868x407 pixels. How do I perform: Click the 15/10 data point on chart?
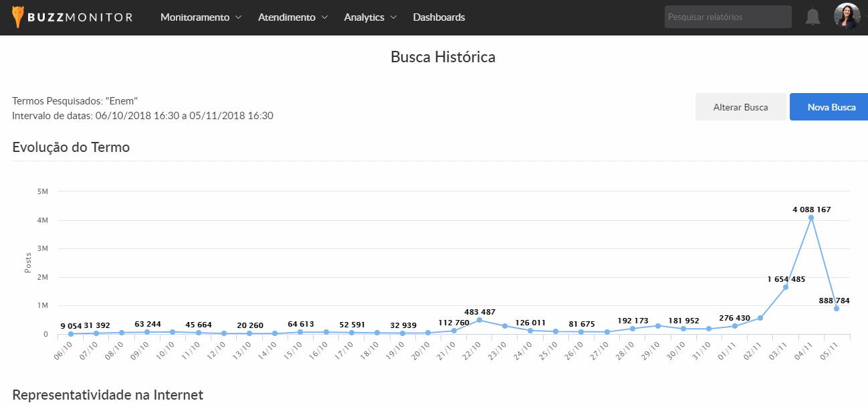(300, 332)
